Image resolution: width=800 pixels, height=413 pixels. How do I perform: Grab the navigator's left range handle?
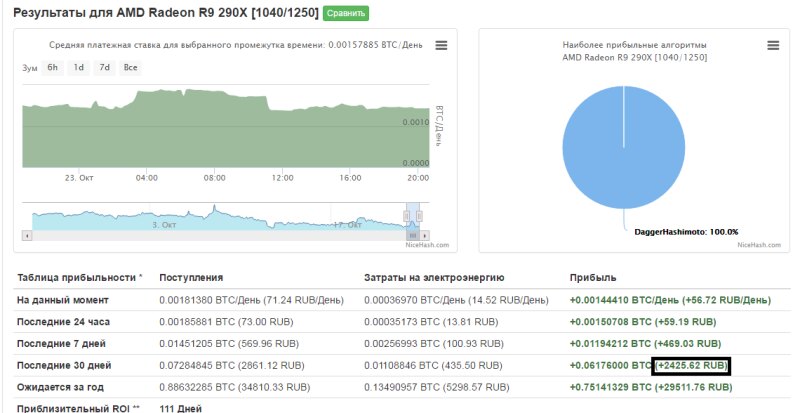click(407, 217)
